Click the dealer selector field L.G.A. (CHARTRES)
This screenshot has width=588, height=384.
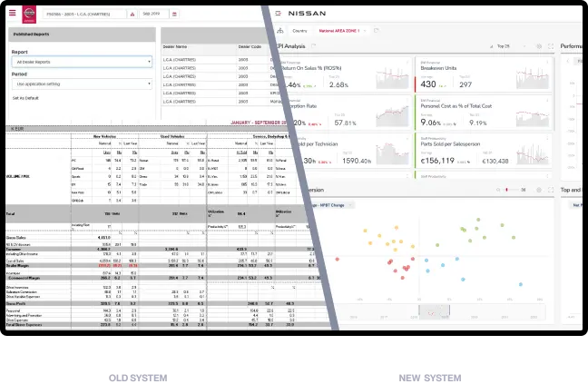coord(85,15)
